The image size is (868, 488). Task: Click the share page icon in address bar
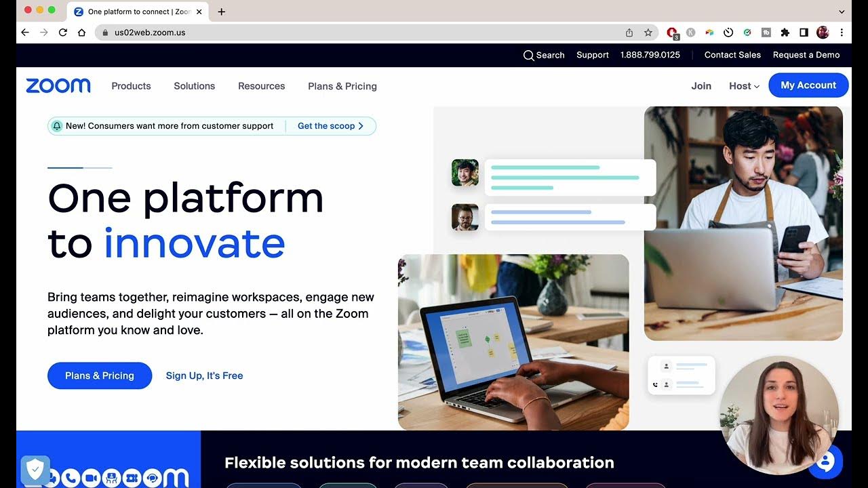pyautogui.click(x=629, y=33)
